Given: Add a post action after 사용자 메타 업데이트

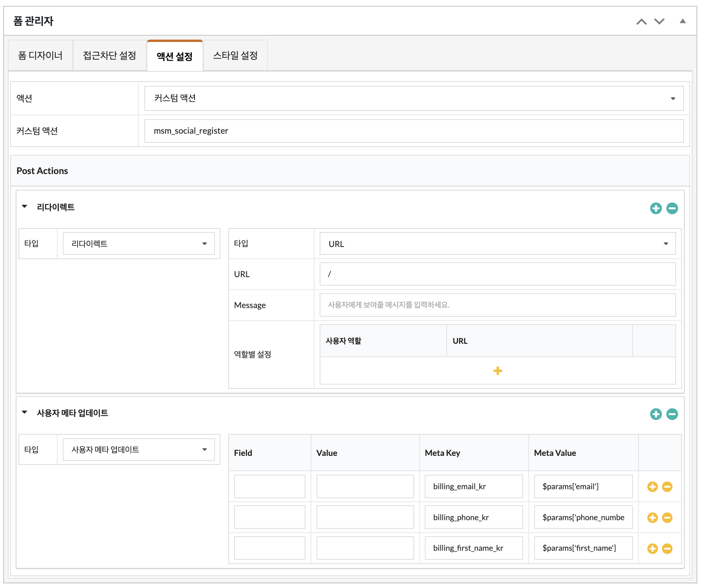Looking at the screenshot, I should (656, 414).
